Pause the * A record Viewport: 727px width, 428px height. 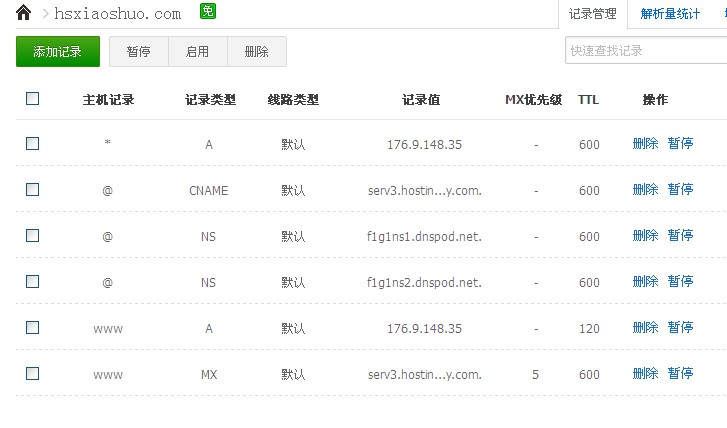(680, 143)
